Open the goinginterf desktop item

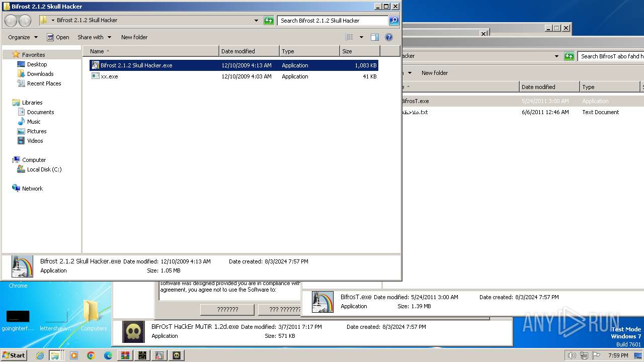coord(18,321)
